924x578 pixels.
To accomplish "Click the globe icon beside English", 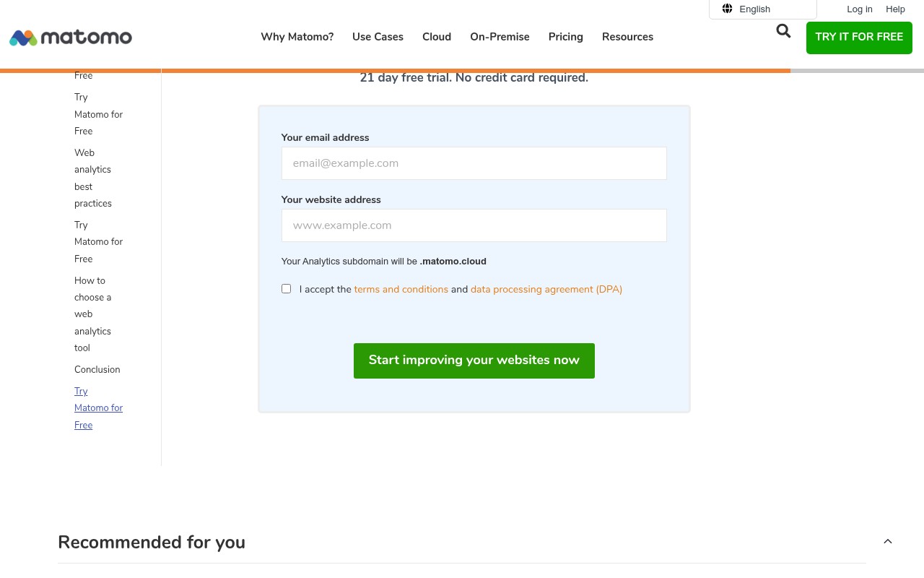I will 727,9.
